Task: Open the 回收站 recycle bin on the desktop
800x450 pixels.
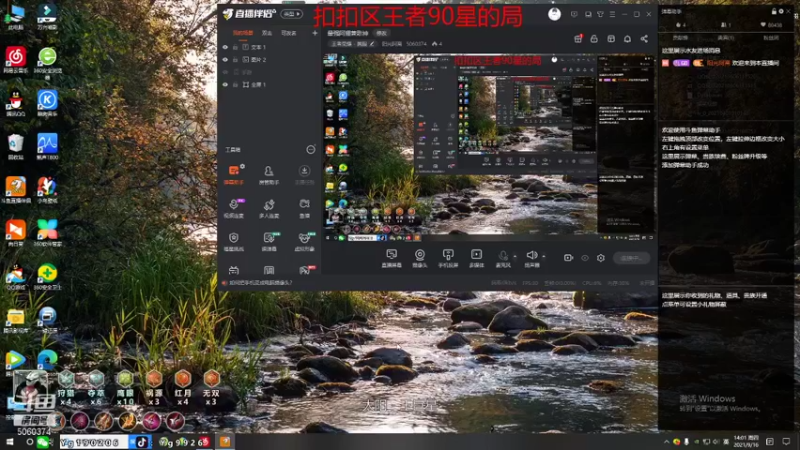Action: [x=15, y=147]
